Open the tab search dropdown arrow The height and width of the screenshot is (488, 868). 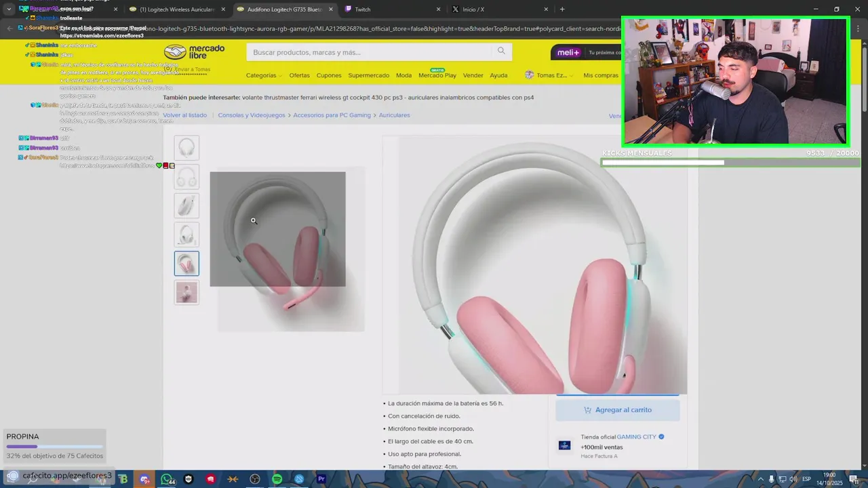9,9
